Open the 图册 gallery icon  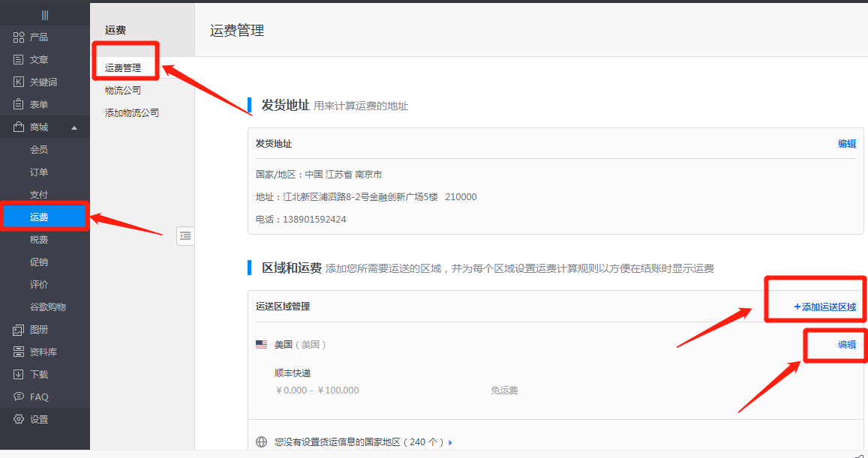(20, 330)
